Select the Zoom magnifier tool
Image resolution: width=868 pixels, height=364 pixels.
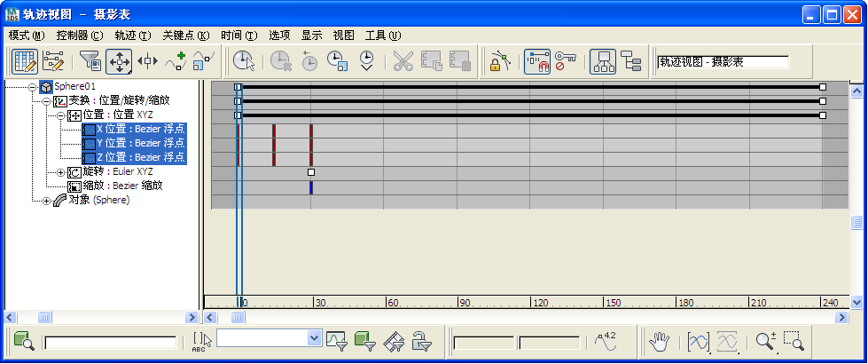tap(767, 341)
